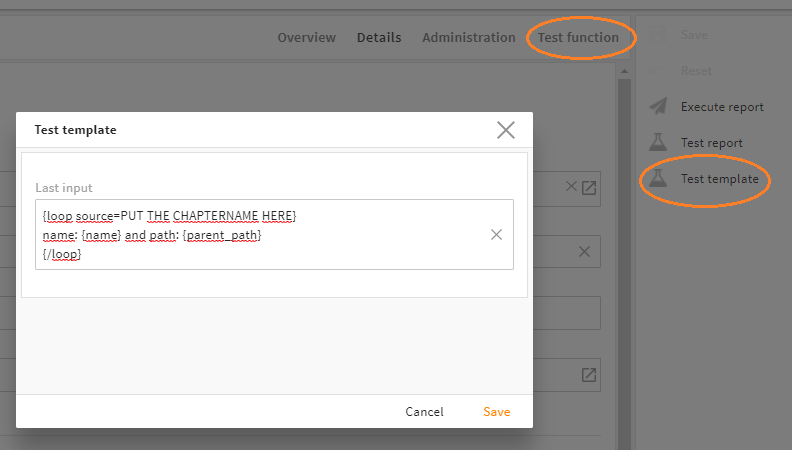Choose Test report in sidebar
This screenshot has height=450, width=792.
pyautogui.click(x=712, y=143)
